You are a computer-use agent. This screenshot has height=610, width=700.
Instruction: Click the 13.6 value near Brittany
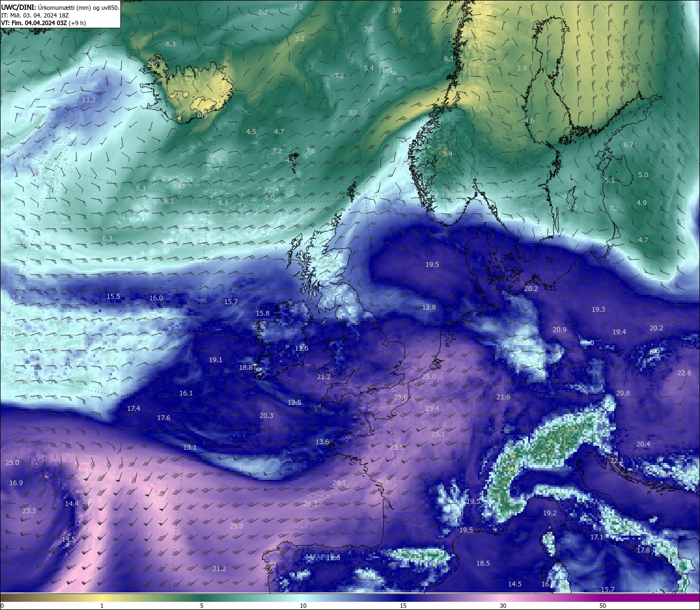pos(322,442)
